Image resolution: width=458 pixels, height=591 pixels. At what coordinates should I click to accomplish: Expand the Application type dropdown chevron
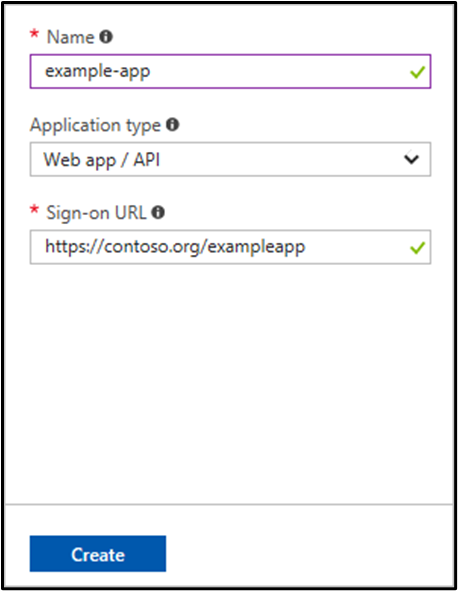tap(411, 159)
